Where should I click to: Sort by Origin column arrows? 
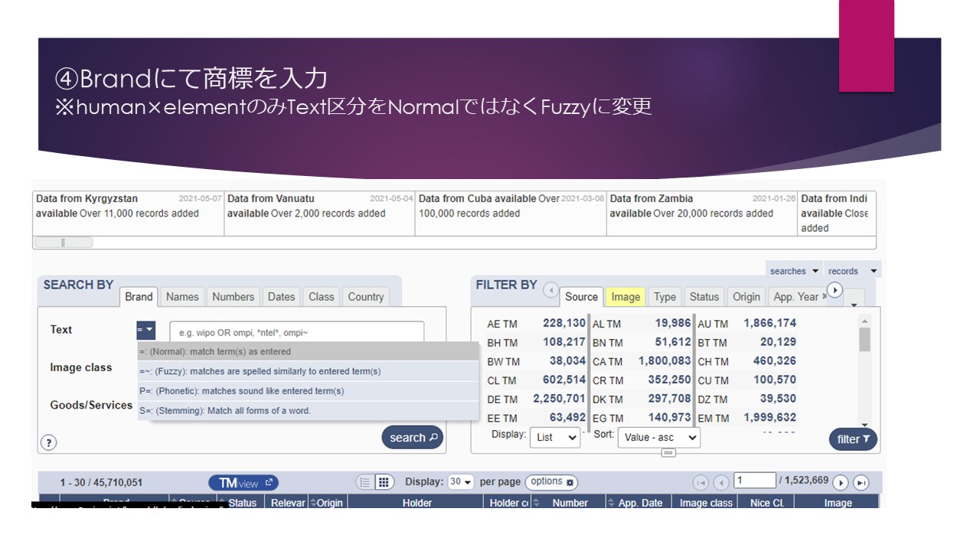pyautogui.click(x=314, y=503)
